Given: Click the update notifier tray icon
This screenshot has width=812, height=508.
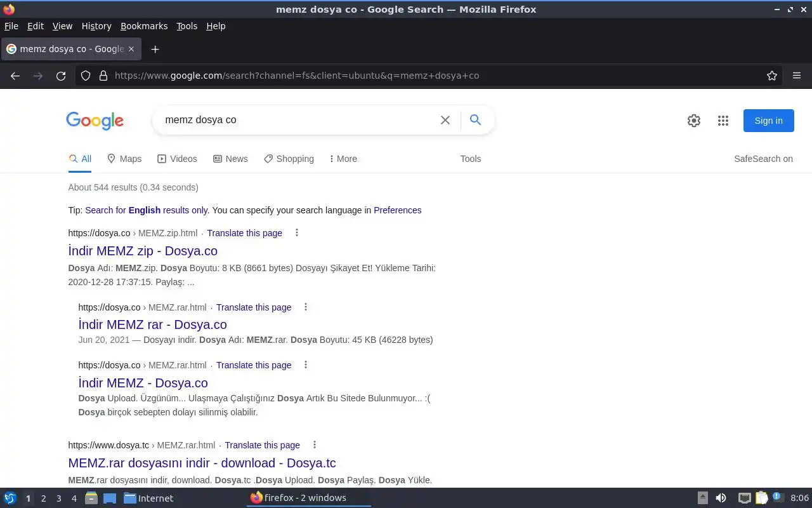Looking at the screenshot, I should click(778, 498).
